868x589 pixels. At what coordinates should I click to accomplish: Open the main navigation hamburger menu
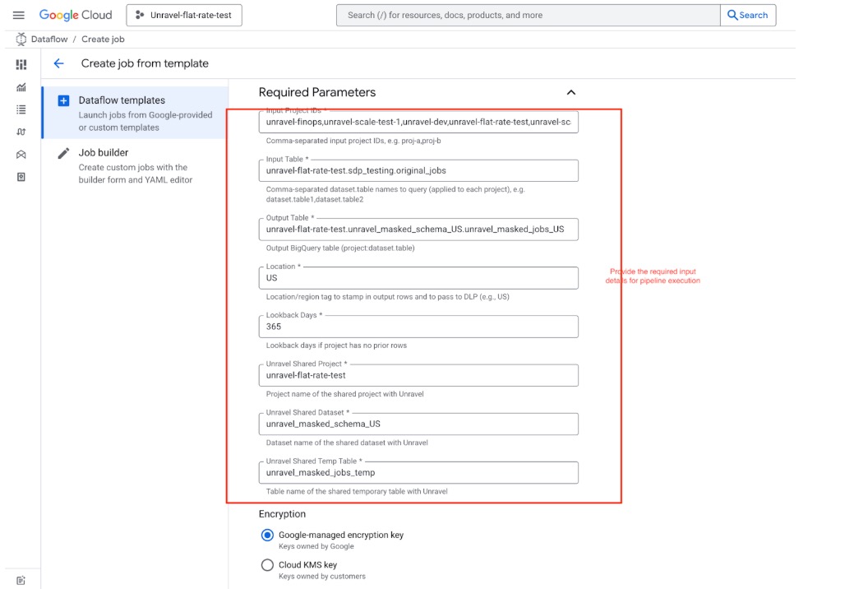point(19,15)
